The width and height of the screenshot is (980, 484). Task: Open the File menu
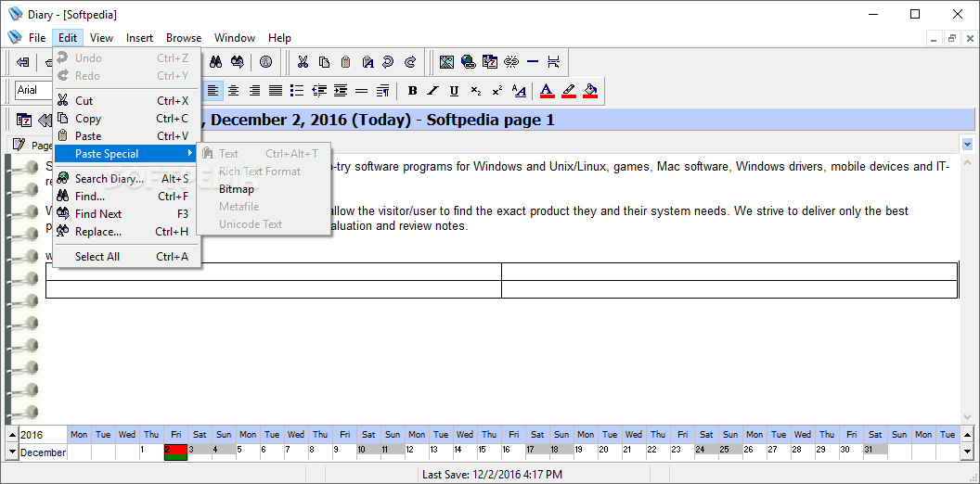(x=37, y=38)
